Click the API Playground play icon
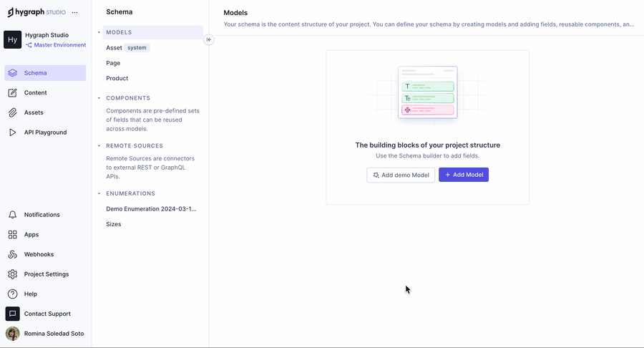The width and height of the screenshot is (644, 348). coord(13,132)
